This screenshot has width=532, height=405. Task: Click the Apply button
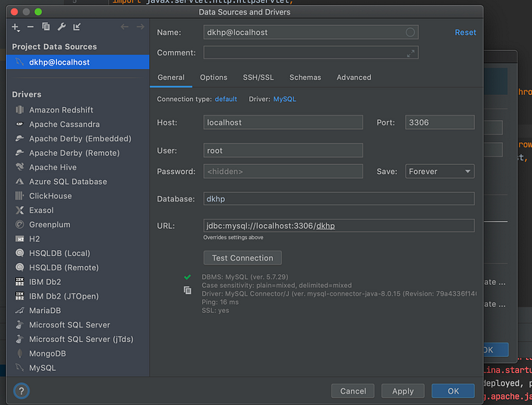click(403, 391)
